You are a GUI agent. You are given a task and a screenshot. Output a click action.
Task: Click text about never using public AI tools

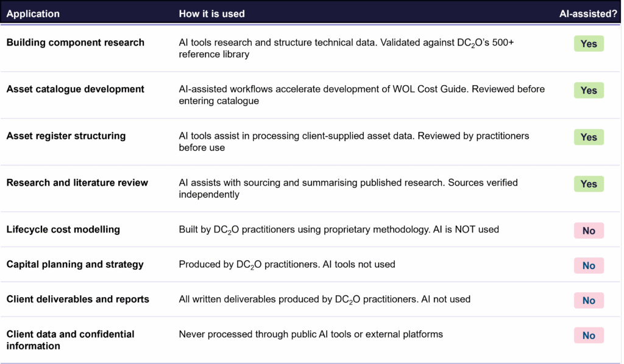click(x=311, y=334)
